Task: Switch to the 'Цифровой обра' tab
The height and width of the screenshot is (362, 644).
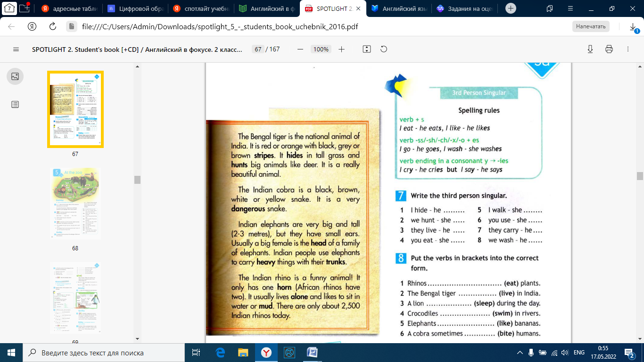Action: [134, 8]
